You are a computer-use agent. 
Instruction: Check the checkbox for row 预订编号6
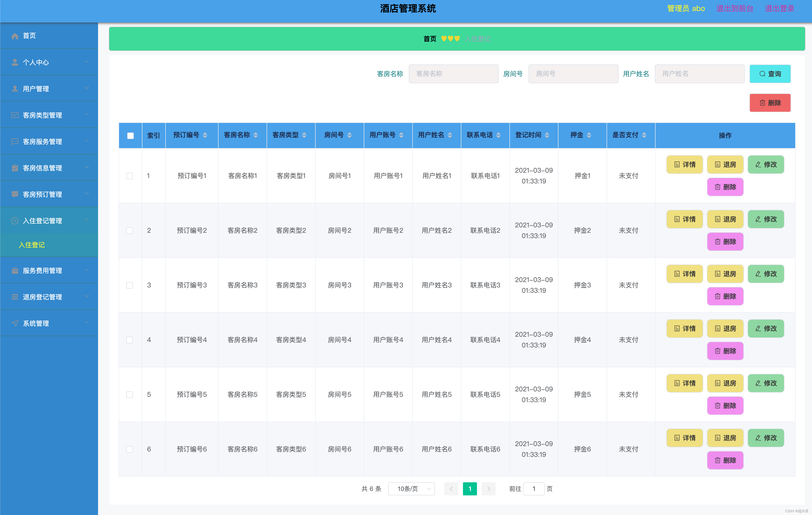click(130, 449)
